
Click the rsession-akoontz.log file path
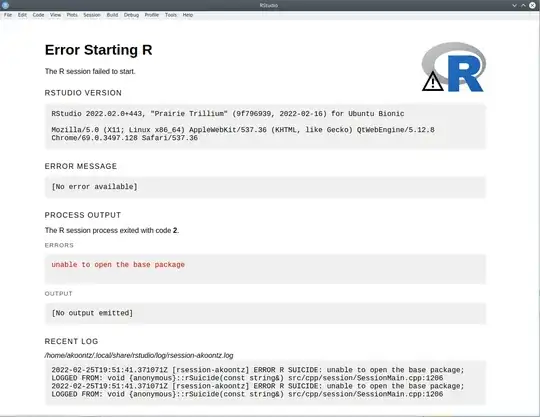139,355
